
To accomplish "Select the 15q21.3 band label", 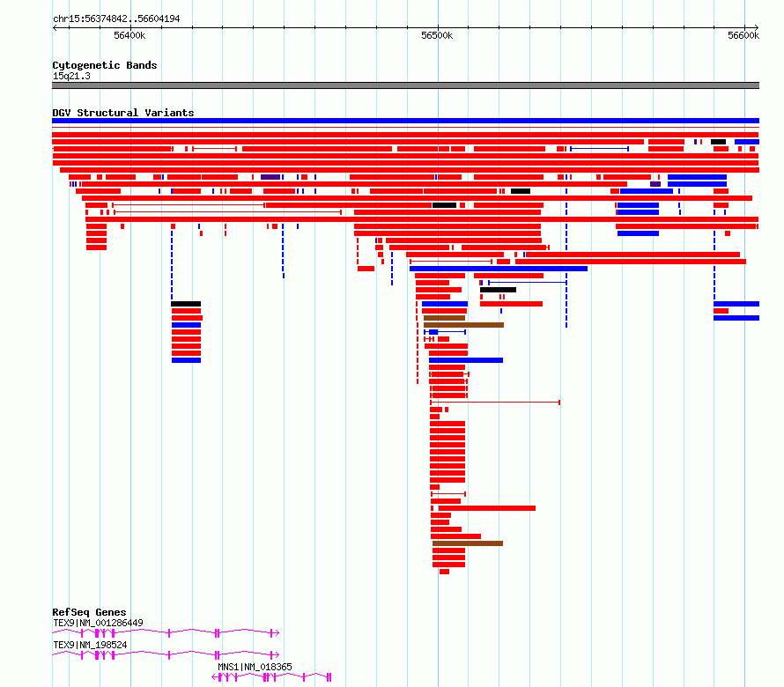I will [71, 76].
